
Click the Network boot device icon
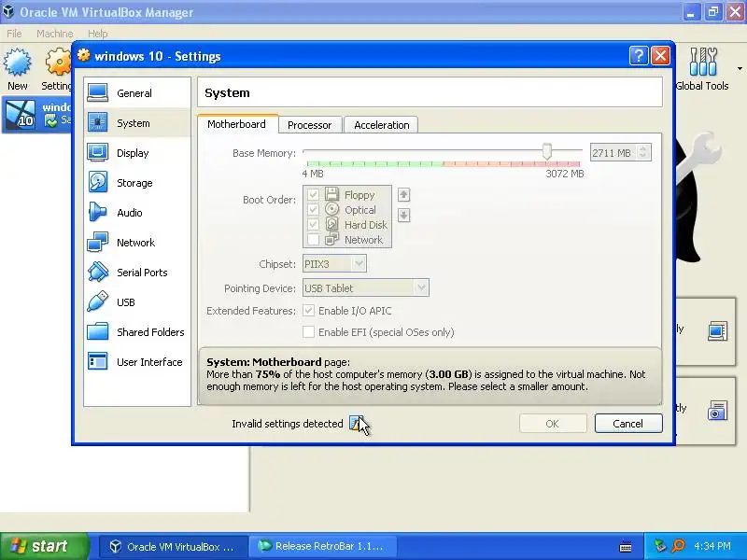click(x=332, y=239)
